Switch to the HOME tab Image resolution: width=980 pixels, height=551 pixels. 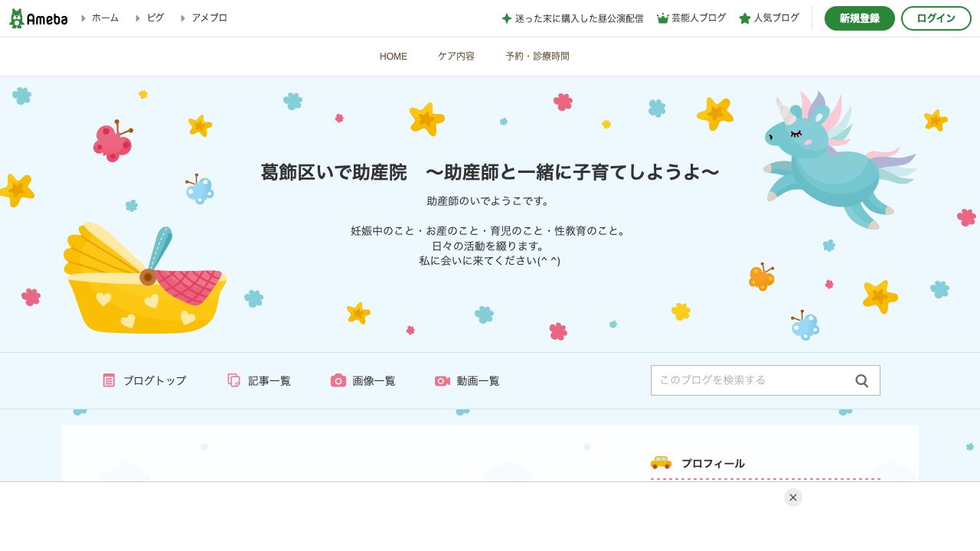coord(393,56)
